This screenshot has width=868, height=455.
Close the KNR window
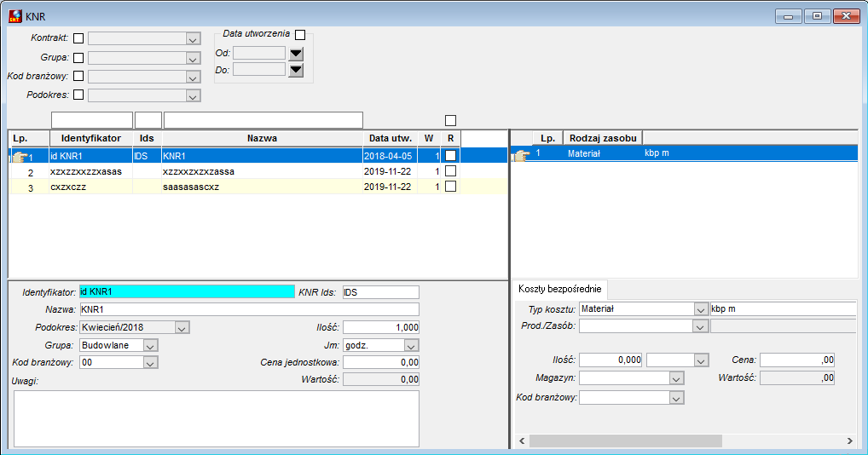846,16
